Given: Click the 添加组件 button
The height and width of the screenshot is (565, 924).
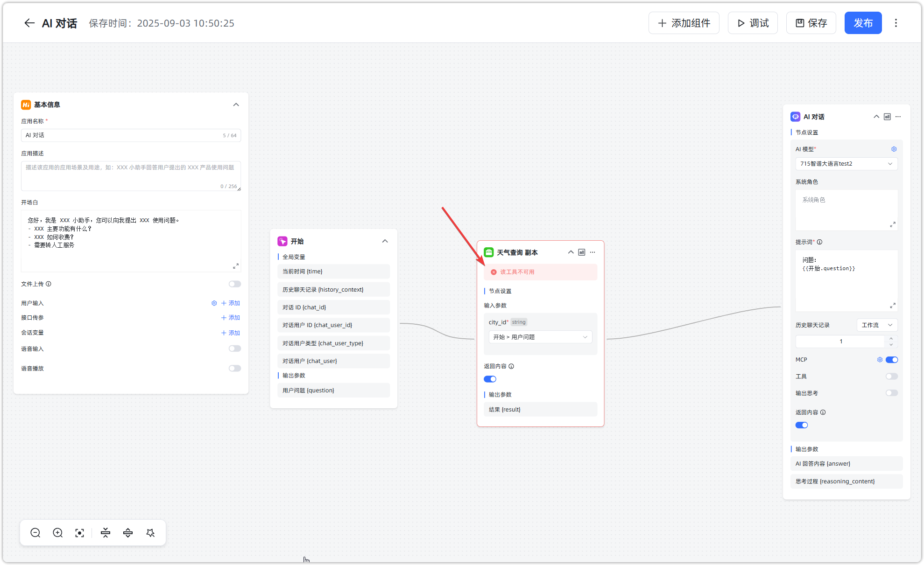Looking at the screenshot, I should click(684, 23).
